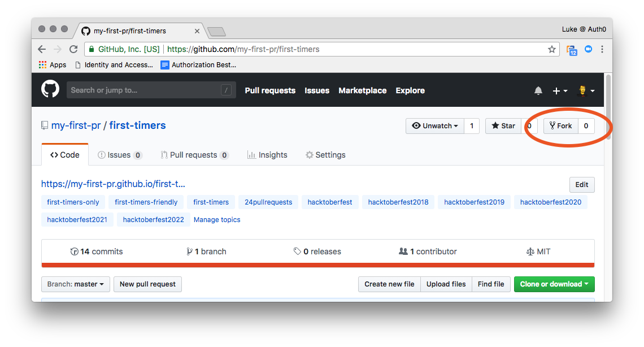Screen dimensions: 644x347
Task: Click Manage topics
Action: pyautogui.click(x=217, y=220)
